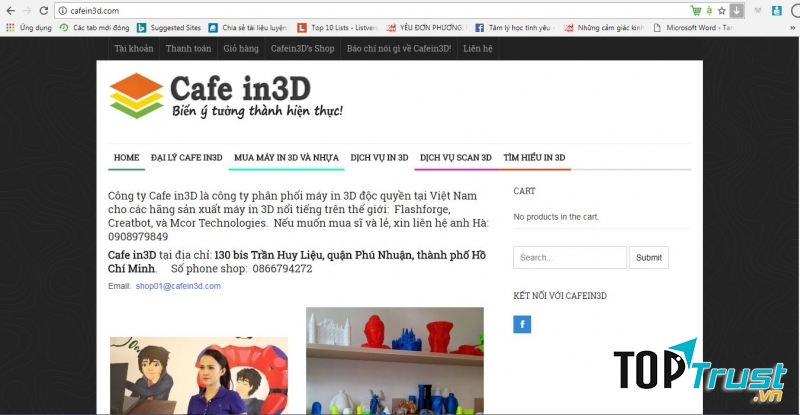Click the phone number 0908979849
This screenshot has height=415, width=800.
(x=138, y=237)
